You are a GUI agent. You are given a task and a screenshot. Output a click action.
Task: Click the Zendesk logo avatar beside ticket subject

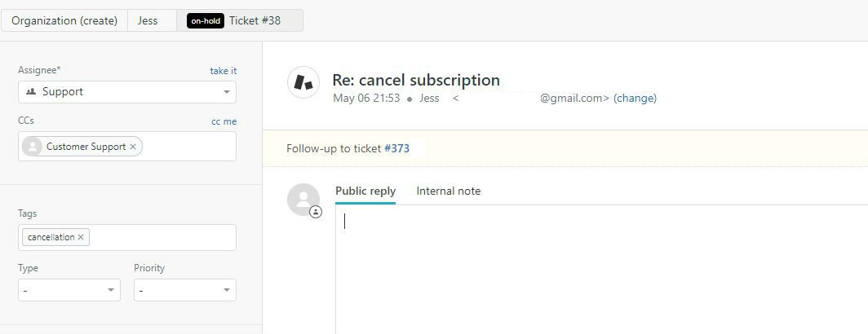coord(303,82)
